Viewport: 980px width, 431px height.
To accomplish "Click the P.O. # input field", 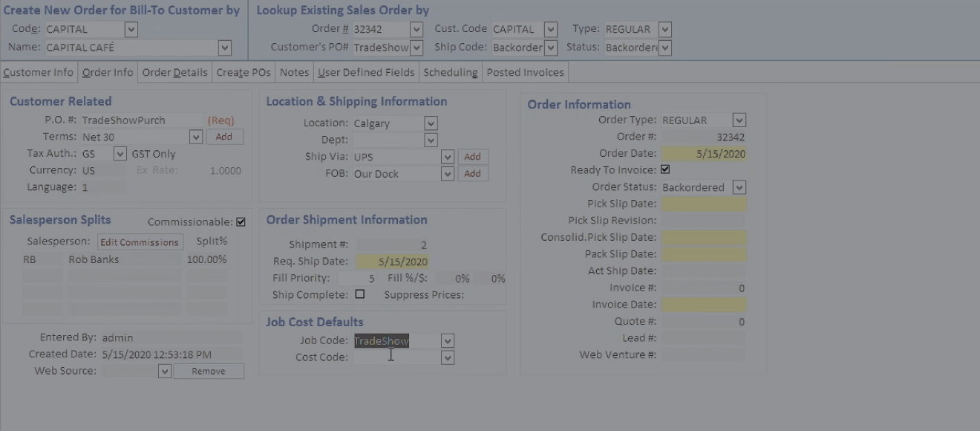I will [141, 120].
